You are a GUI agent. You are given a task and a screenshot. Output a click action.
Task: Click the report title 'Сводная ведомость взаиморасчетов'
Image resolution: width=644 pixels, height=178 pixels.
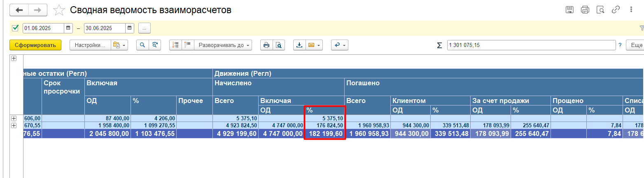pyautogui.click(x=151, y=10)
